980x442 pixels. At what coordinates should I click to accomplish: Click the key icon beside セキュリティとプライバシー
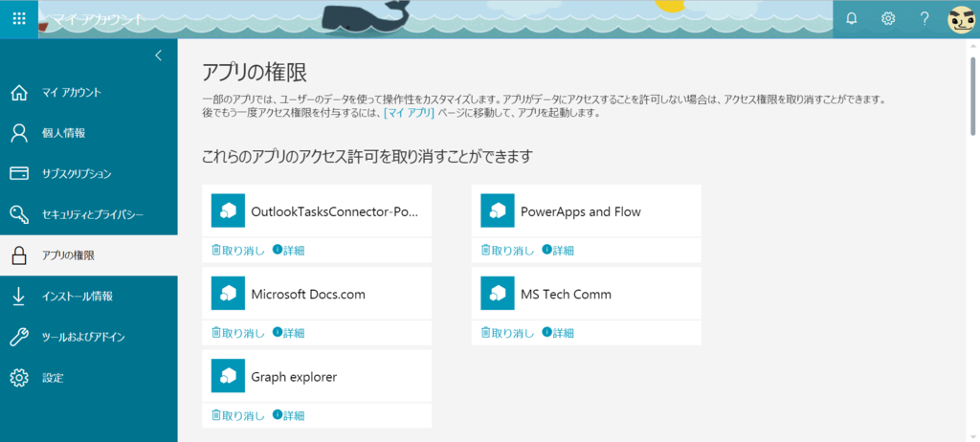point(19,214)
